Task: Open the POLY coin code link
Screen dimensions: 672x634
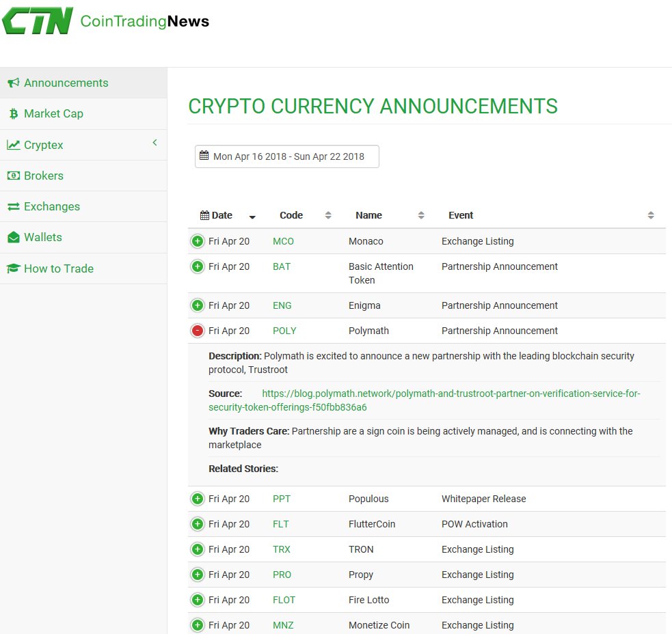Action: (x=284, y=331)
